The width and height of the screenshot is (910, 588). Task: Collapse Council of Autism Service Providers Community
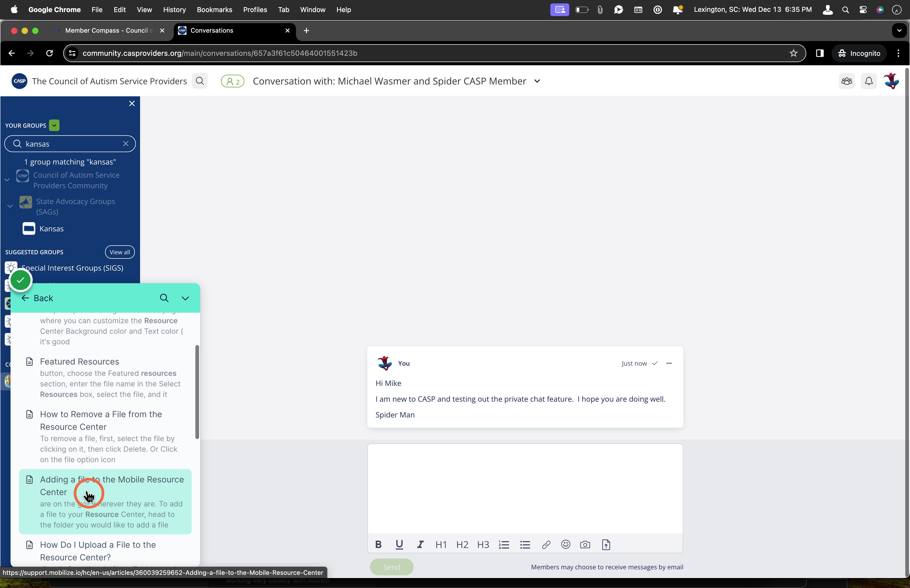tap(7, 180)
